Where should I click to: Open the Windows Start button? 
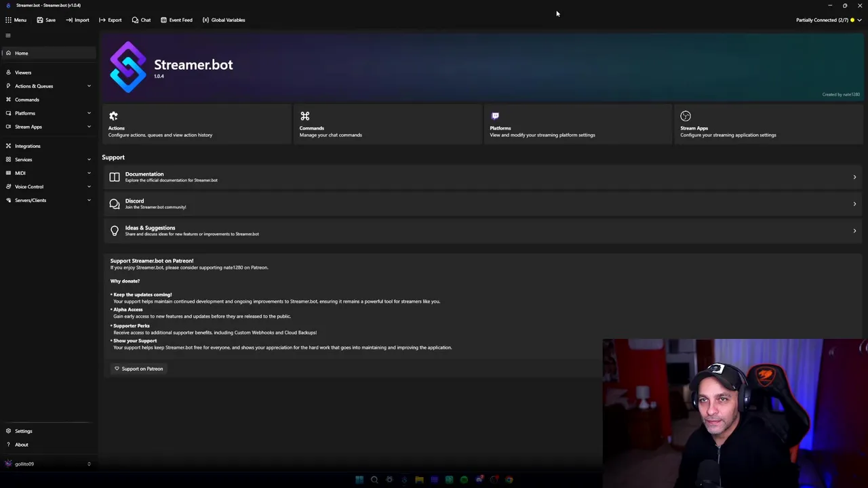coord(359,480)
